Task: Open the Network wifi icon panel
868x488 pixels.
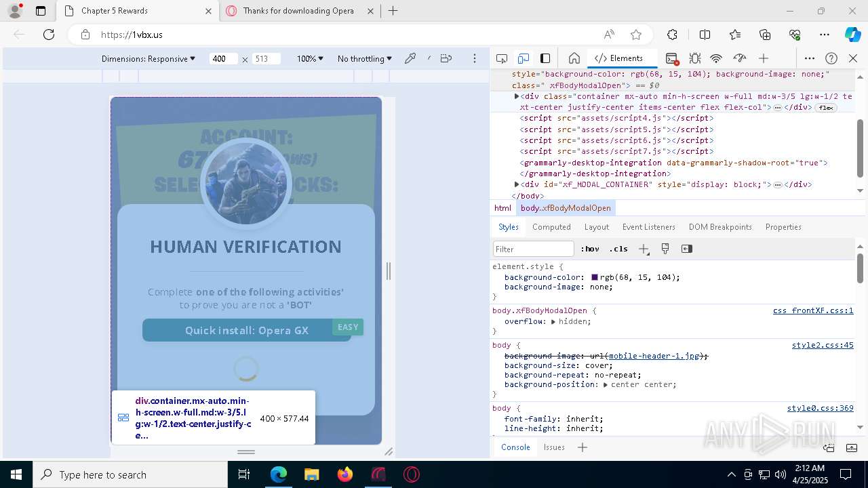Action: click(716, 58)
